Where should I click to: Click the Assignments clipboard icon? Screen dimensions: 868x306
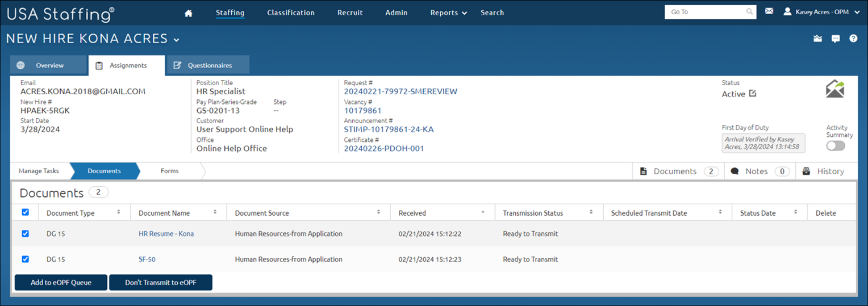pos(99,65)
